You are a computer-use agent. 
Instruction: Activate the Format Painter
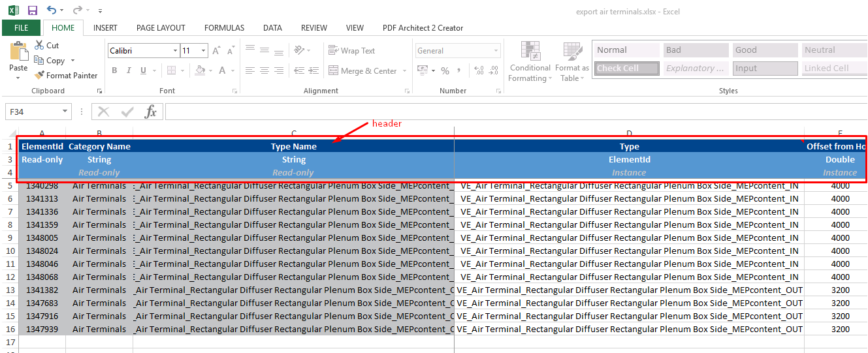pyautogui.click(x=66, y=75)
